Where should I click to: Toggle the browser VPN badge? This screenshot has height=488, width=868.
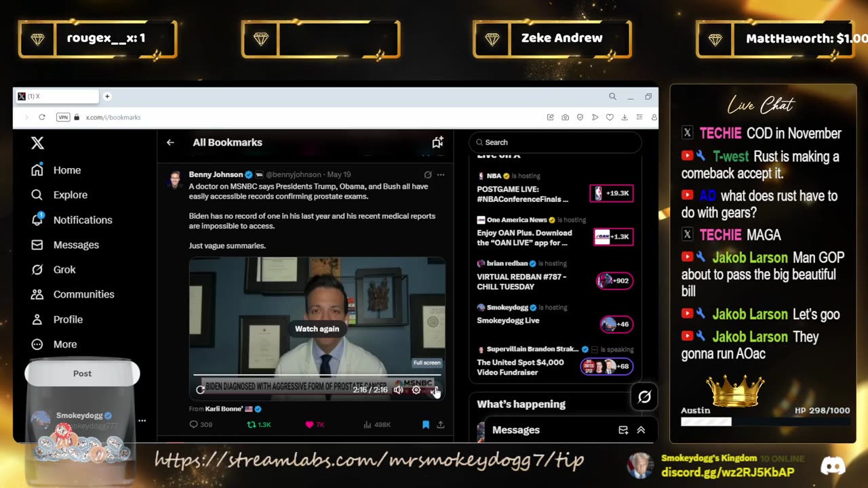(63, 117)
